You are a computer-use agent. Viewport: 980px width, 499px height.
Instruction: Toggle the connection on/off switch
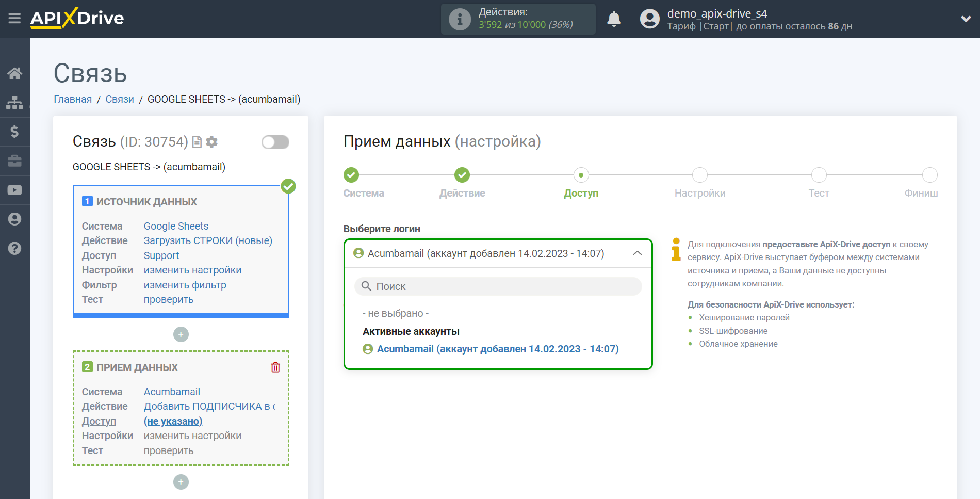coord(275,142)
